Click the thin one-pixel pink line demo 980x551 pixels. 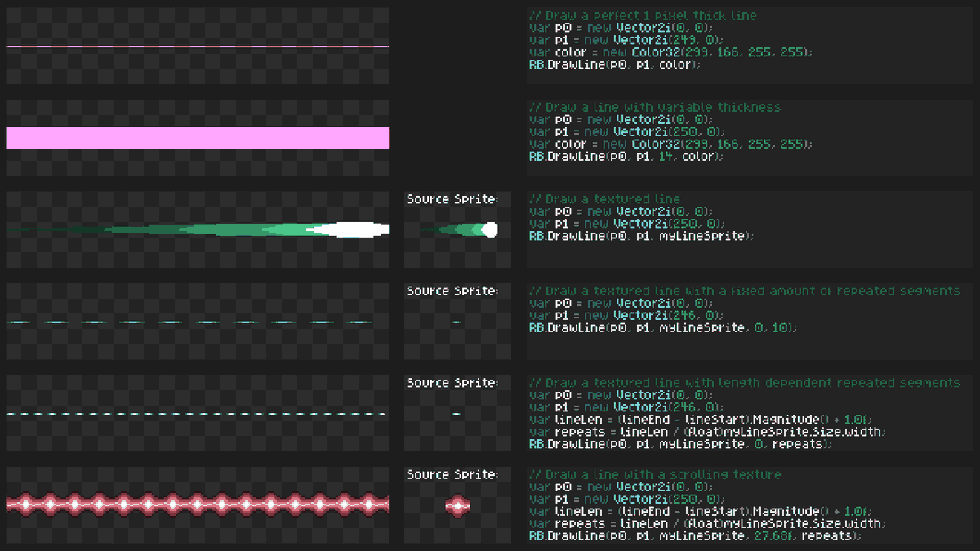[x=198, y=47]
